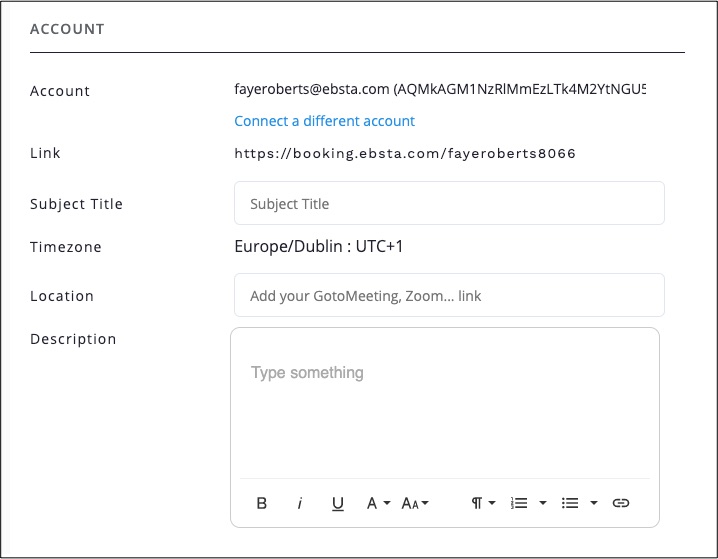The width and height of the screenshot is (718, 559).
Task: Open the text color dropdown
Action: pos(377,503)
